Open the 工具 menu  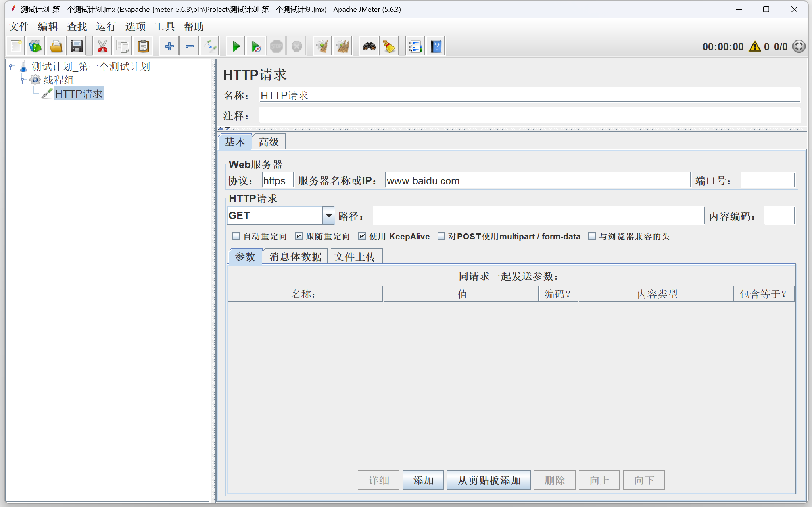(x=165, y=27)
